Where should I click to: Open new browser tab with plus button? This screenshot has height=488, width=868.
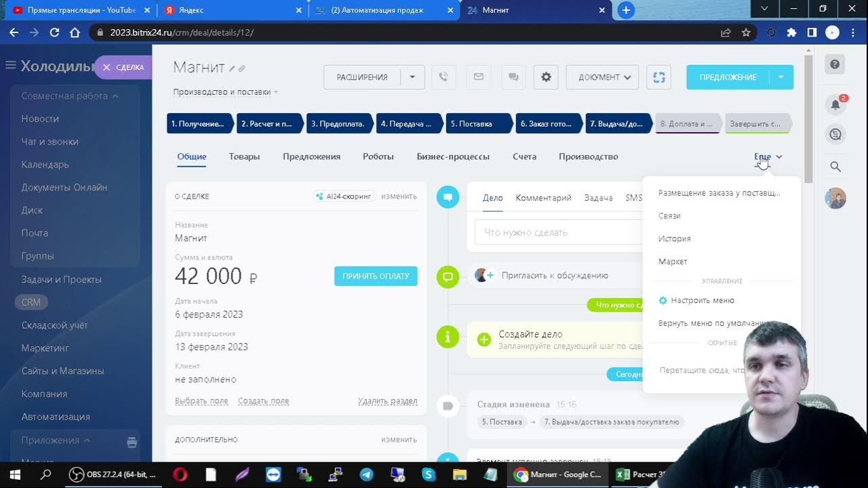point(626,10)
